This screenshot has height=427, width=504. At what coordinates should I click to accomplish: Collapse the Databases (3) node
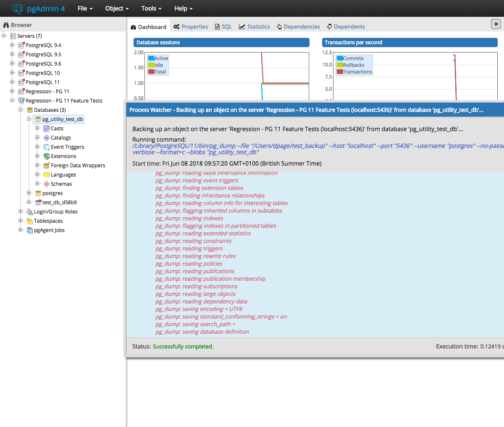pyautogui.click(x=21, y=110)
